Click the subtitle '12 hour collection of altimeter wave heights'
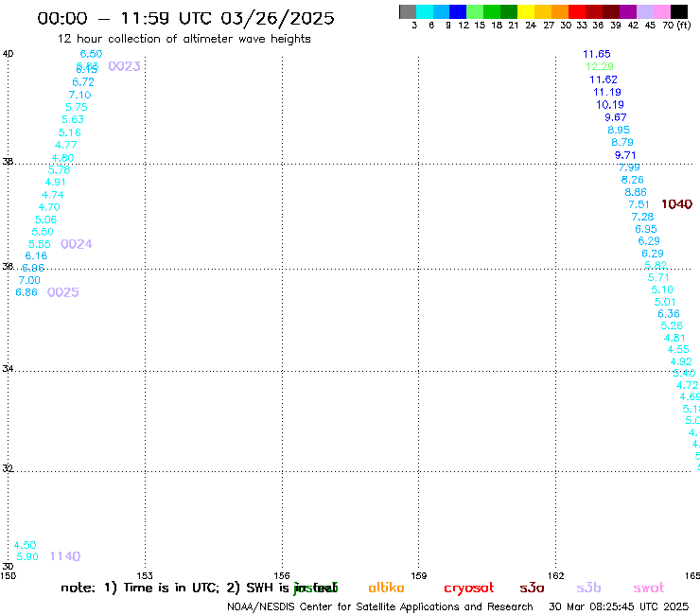 pos(184,39)
